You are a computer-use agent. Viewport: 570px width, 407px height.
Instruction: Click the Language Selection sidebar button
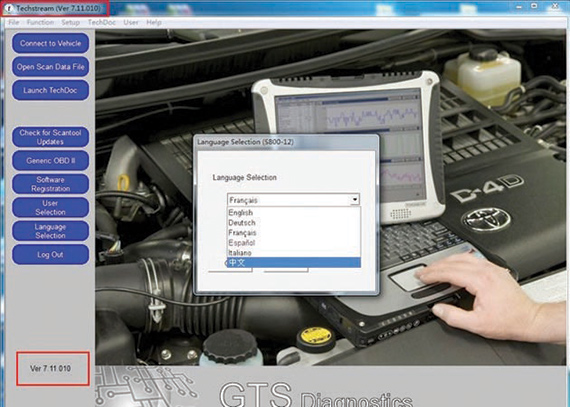coord(51,231)
